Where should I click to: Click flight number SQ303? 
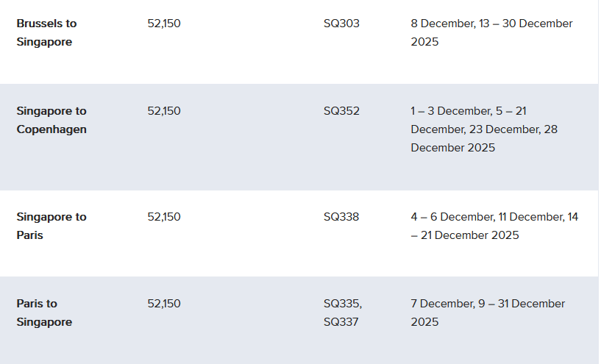(x=341, y=24)
